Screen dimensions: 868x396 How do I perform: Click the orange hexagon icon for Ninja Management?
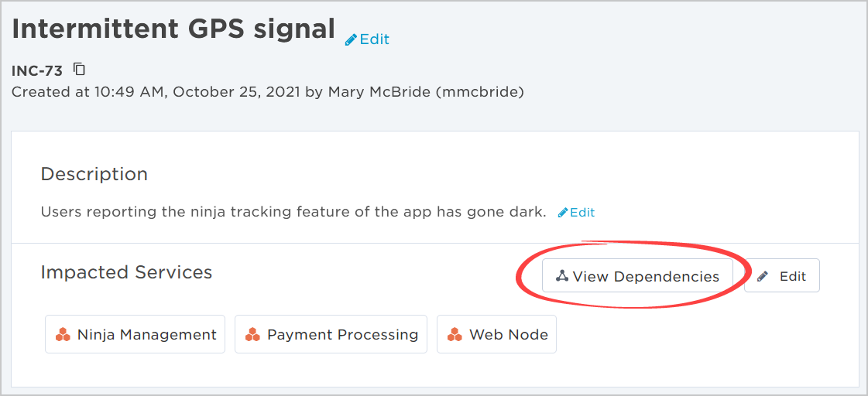63,335
